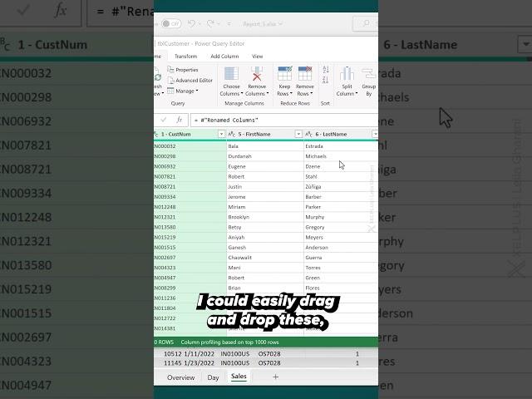This screenshot has width=532, height=399.
Task: Click the Split Column icon
Action: pyautogui.click(x=347, y=74)
